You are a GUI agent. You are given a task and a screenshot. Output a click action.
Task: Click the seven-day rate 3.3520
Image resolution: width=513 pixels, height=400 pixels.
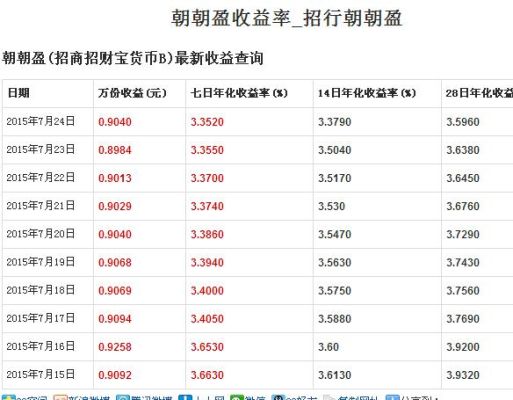[207, 122]
